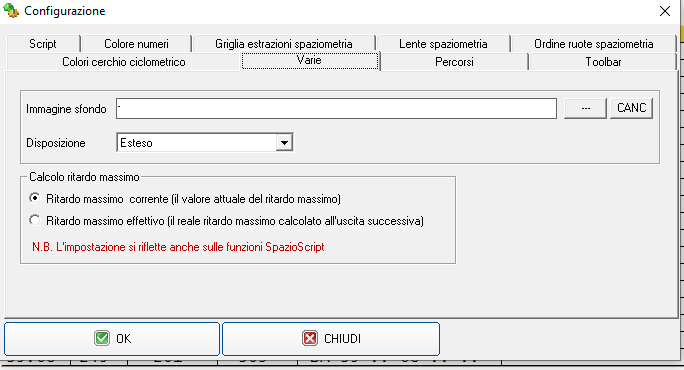Open Colori cerchio ciclometrico tab
This screenshot has width=684, height=370.
(x=124, y=62)
